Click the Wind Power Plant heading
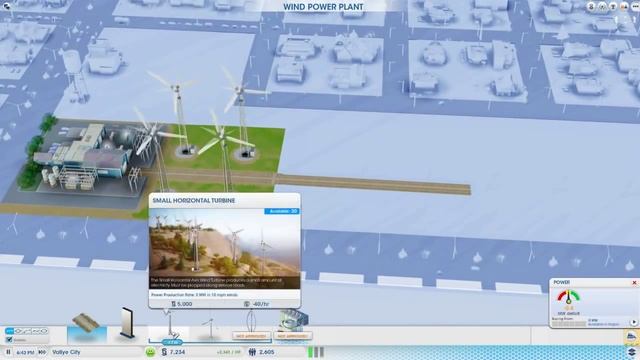640x360 pixels. pyautogui.click(x=323, y=7)
